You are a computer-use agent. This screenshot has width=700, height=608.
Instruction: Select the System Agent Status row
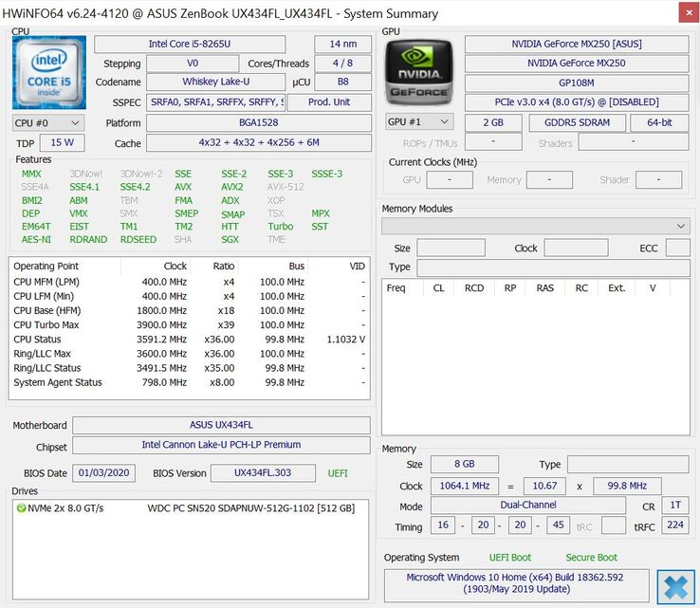pyautogui.click(x=188, y=383)
